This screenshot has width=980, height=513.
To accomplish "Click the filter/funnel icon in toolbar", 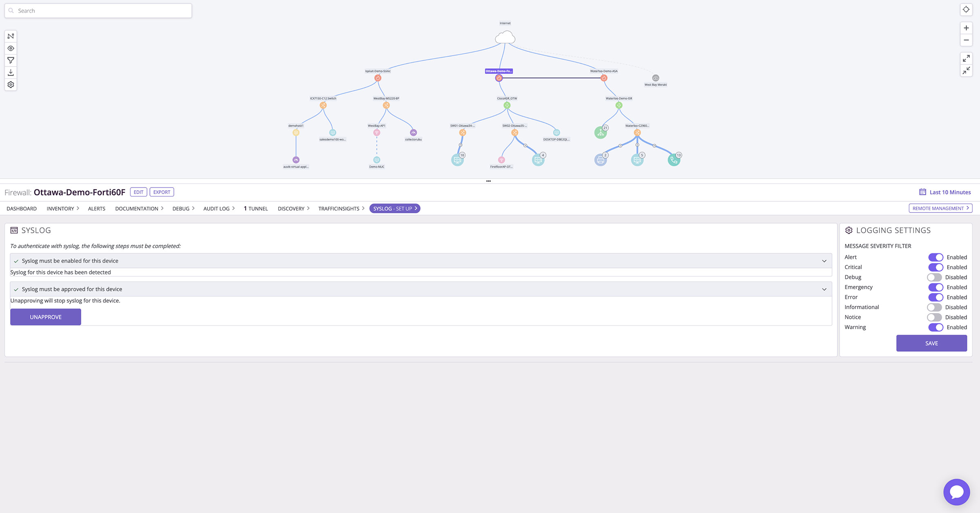I will pos(10,60).
